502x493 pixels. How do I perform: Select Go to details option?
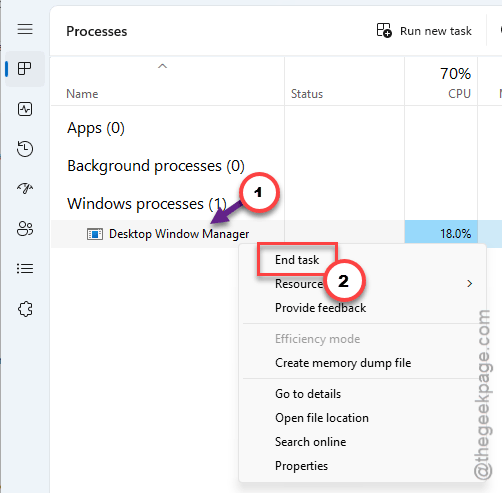(308, 394)
